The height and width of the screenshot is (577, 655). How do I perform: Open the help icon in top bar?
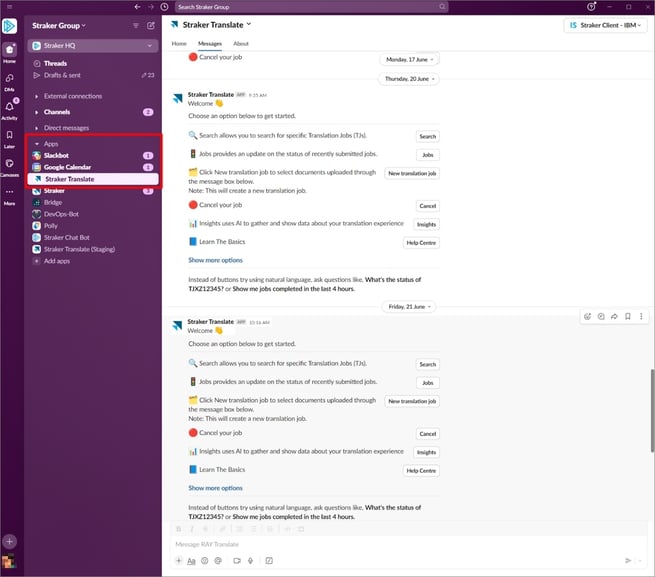point(591,7)
